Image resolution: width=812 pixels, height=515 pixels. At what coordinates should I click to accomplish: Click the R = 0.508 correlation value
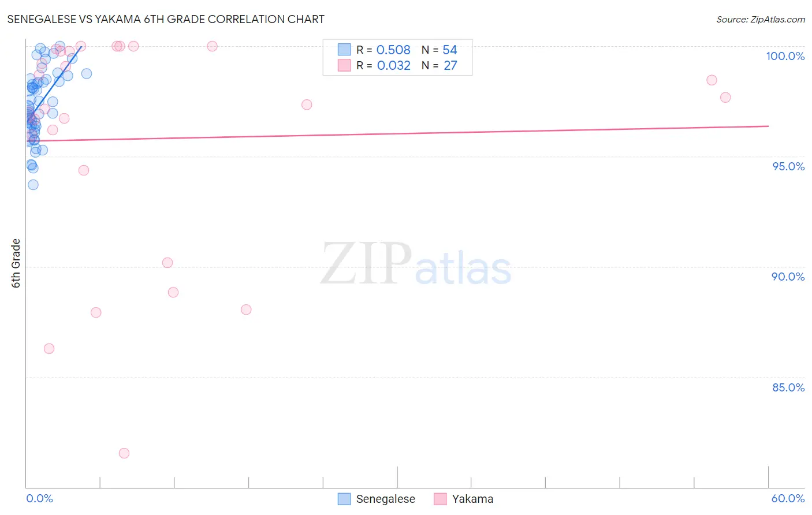pyautogui.click(x=383, y=50)
